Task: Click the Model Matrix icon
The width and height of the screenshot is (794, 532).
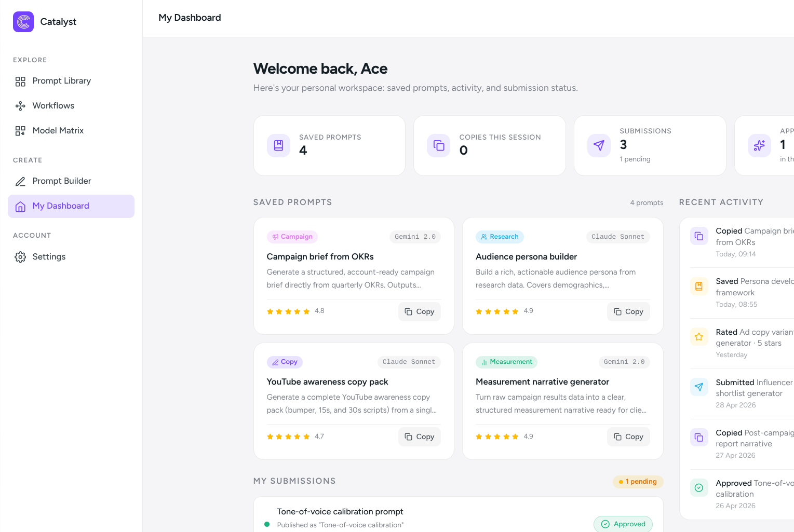Action: coord(20,131)
